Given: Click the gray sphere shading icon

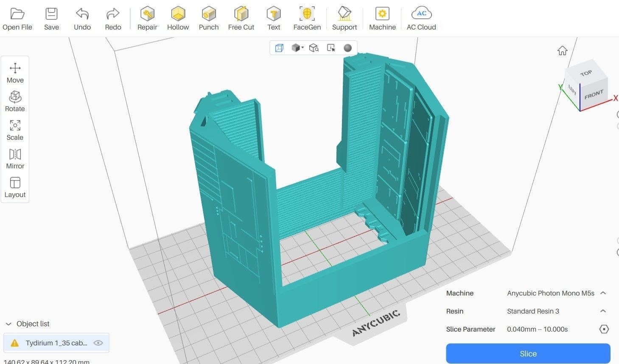Looking at the screenshot, I should coord(347,48).
